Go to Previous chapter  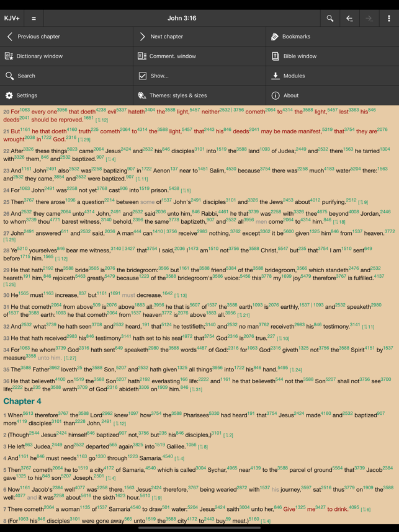(66, 37)
